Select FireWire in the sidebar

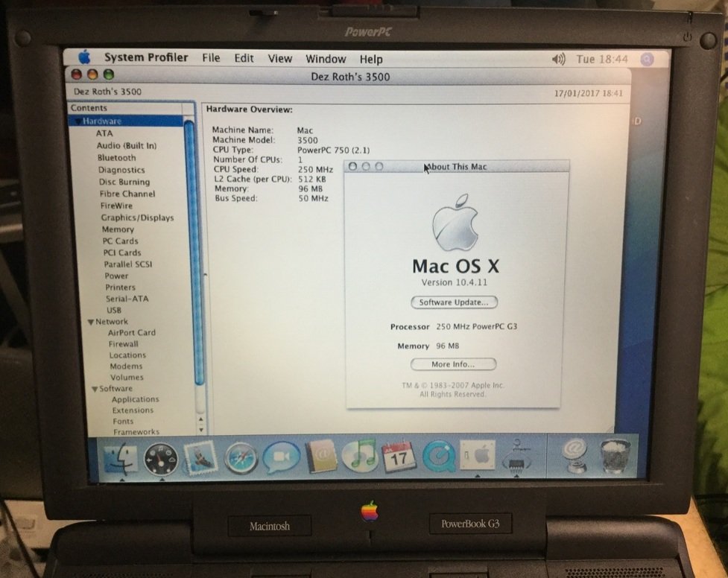(116, 206)
